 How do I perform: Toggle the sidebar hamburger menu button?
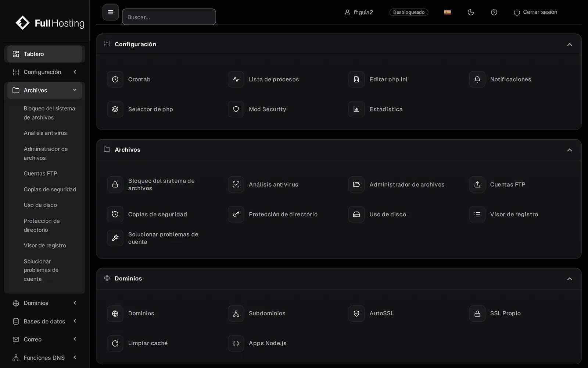[111, 12]
